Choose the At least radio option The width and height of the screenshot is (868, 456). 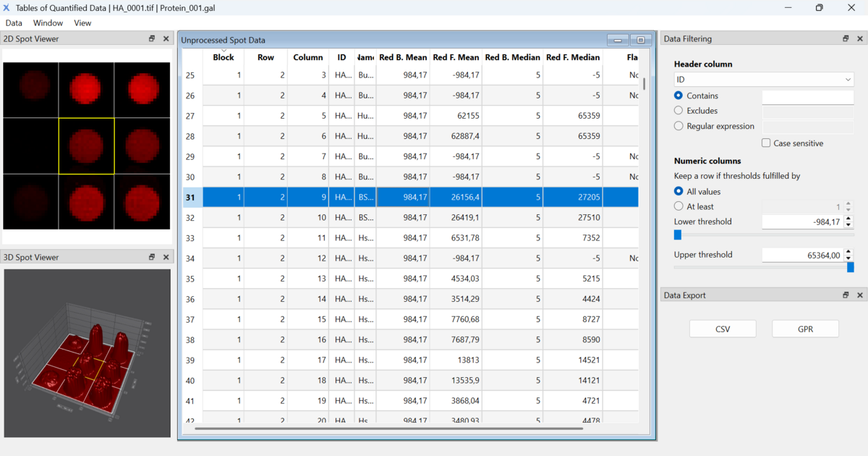[x=678, y=206]
